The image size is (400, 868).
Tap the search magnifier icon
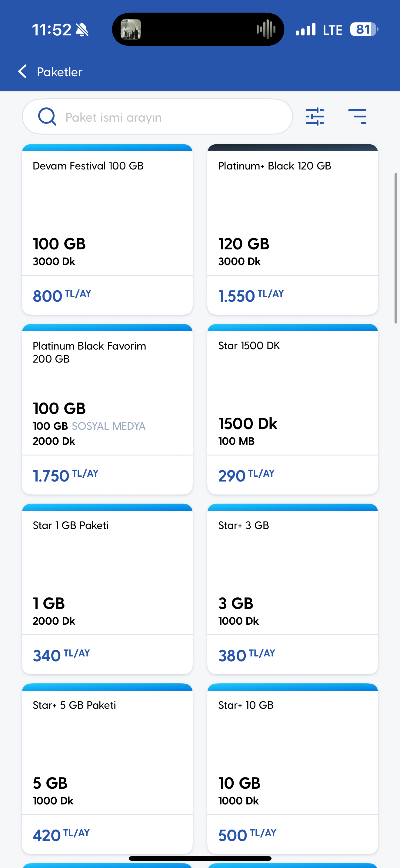point(47,117)
